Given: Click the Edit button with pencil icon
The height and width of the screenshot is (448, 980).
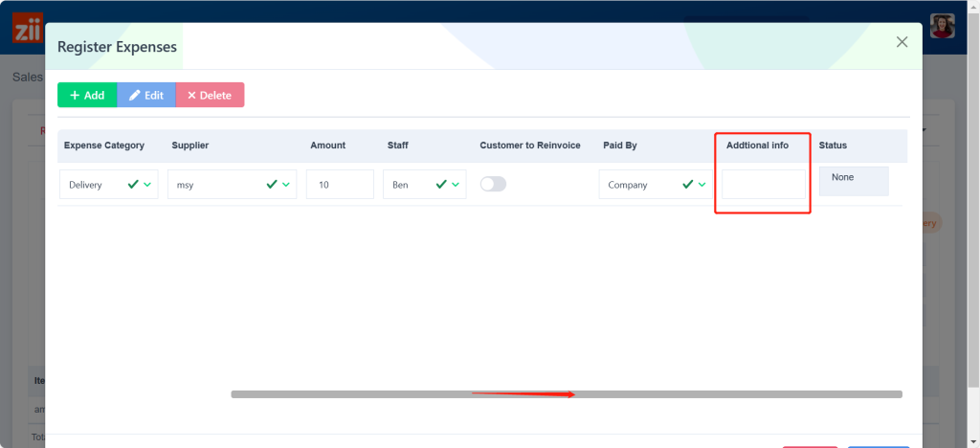Looking at the screenshot, I should click(146, 95).
